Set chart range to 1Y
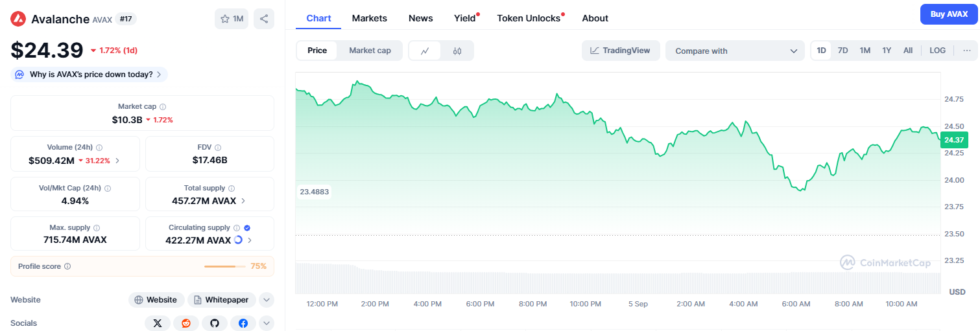 (887, 51)
